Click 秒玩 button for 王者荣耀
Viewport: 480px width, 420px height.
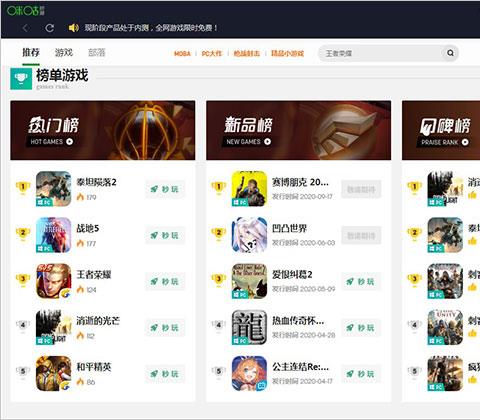[x=165, y=282]
